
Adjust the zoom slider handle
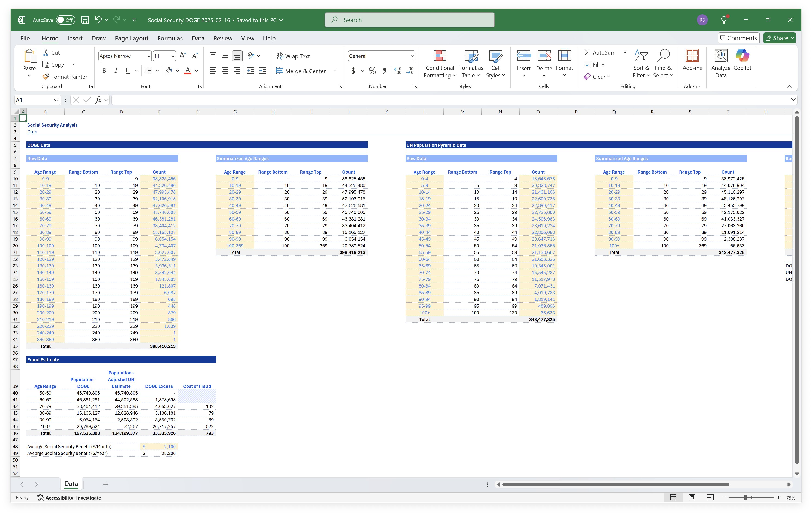[x=746, y=497]
